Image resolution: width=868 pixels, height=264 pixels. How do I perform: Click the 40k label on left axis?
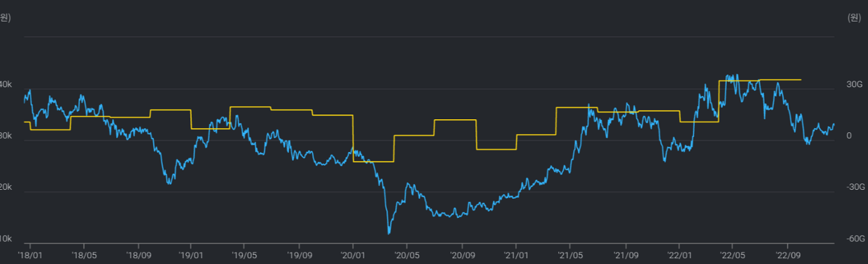point(5,85)
